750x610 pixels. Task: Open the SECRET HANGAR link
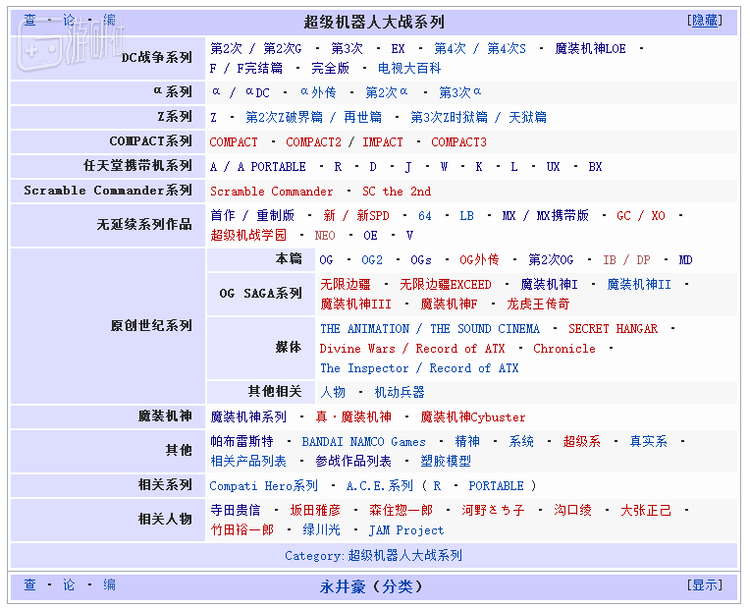(613, 328)
